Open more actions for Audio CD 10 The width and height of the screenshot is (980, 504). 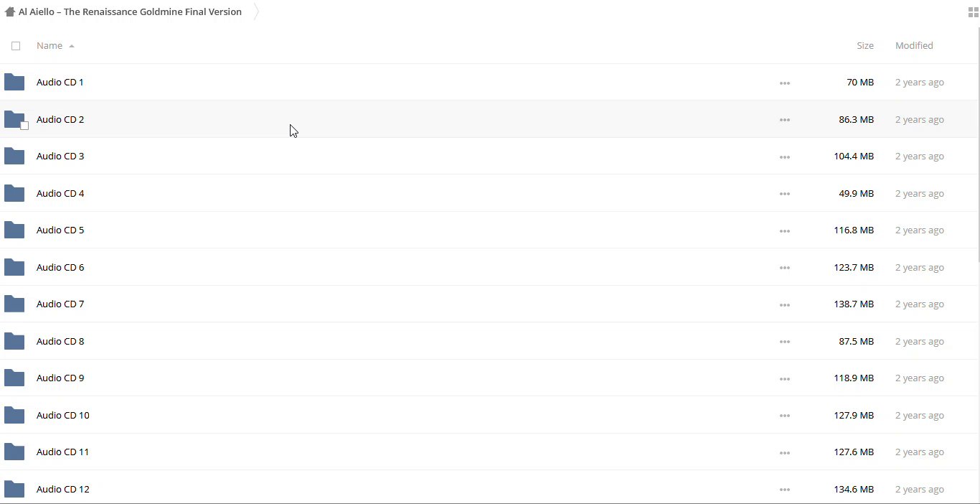point(784,416)
